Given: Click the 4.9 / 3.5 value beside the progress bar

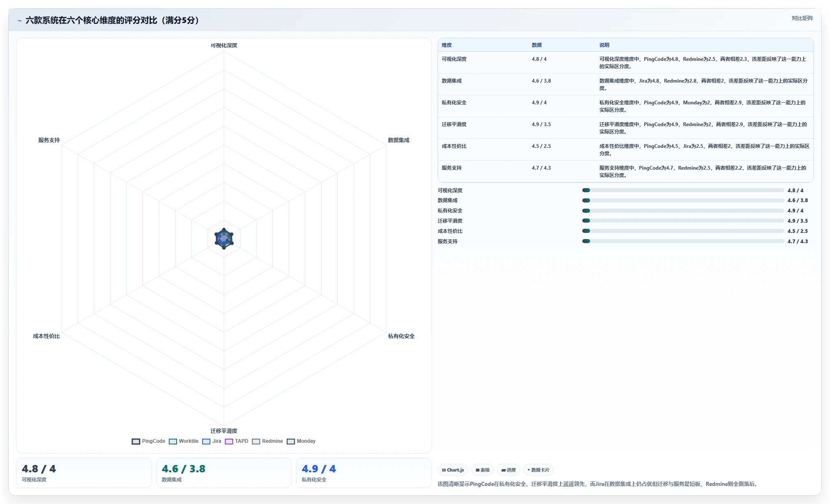Looking at the screenshot, I should 798,221.
